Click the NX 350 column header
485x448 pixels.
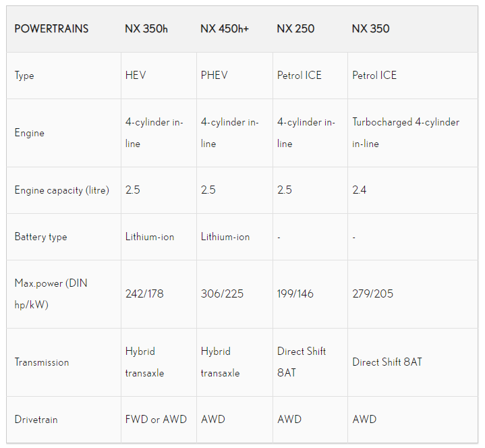pos(370,29)
